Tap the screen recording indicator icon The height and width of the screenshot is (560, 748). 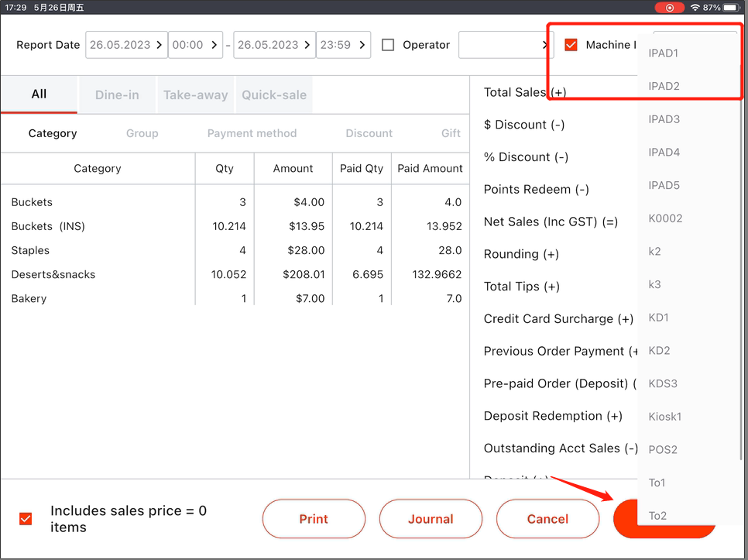coord(669,7)
